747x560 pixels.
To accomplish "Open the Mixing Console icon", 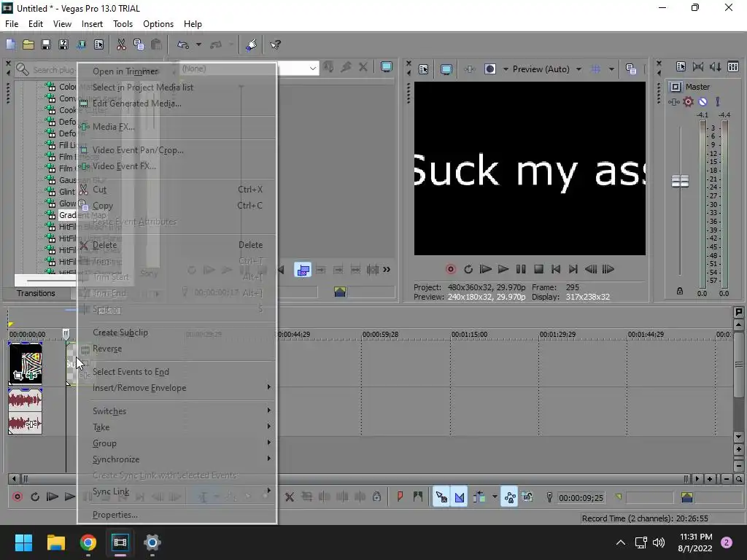I will [x=733, y=66].
